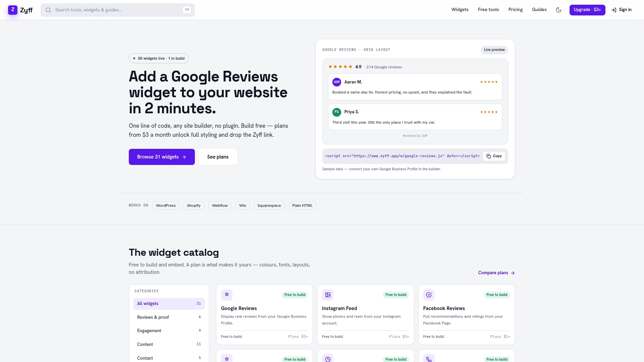Click Priya S. avatar badge
This screenshot has width=644, height=362.
(x=336, y=112)
